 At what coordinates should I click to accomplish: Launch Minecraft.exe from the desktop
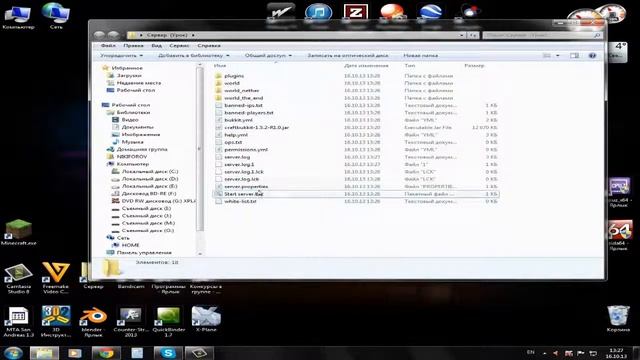pos(18,233)
